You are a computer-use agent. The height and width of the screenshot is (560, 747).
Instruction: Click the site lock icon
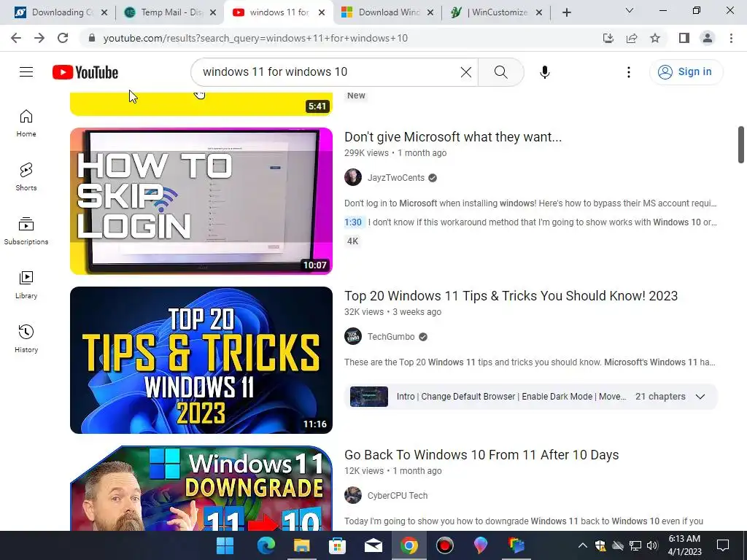pos(92,38)
